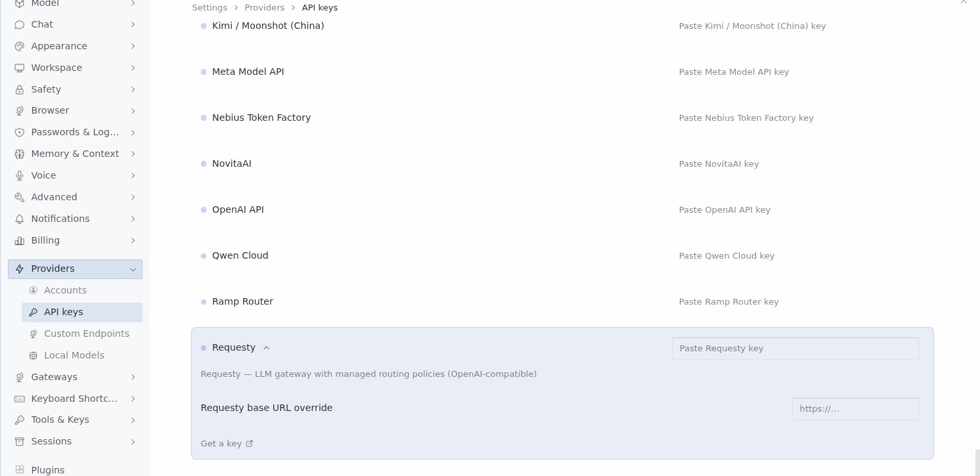Viewport: 980px width, 476px height.
Task: Click the Memory & Context brain icon
Action: (x=20, y=154)
